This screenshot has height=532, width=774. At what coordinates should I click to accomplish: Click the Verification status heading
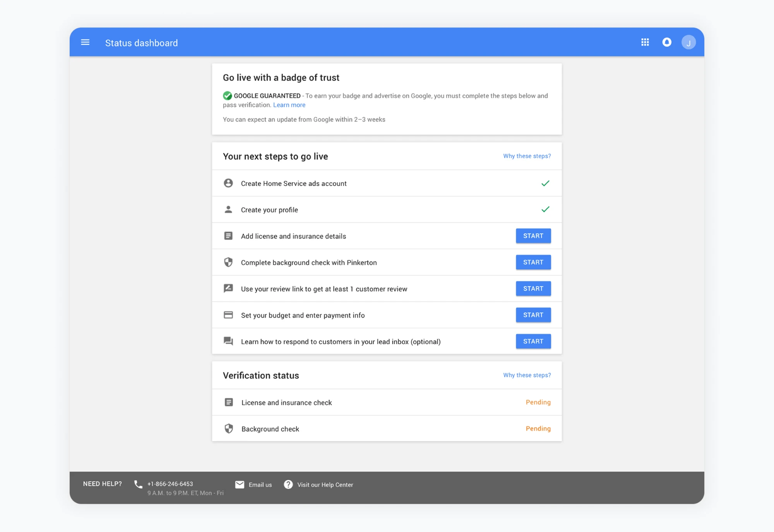click(x=261, y=375)
